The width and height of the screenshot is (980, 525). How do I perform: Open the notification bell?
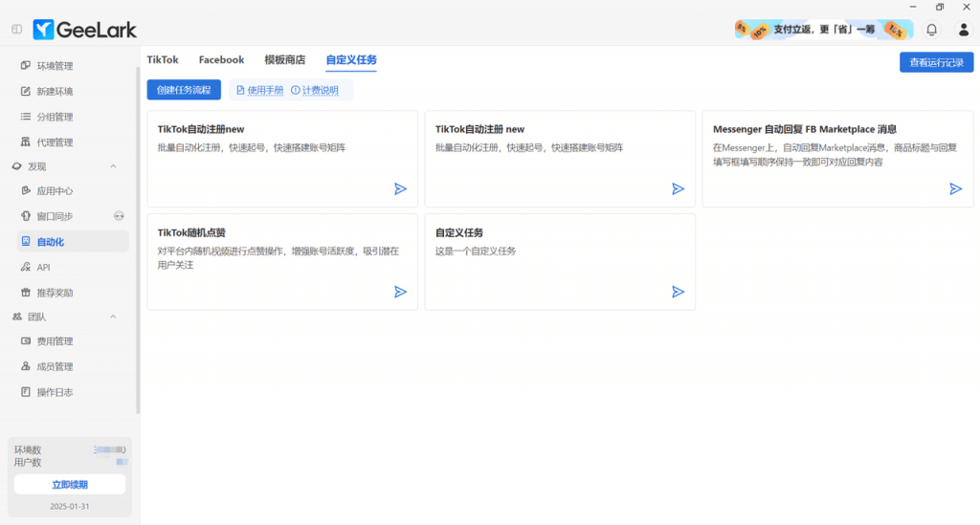pyautogui.click(x=931, y=30)
